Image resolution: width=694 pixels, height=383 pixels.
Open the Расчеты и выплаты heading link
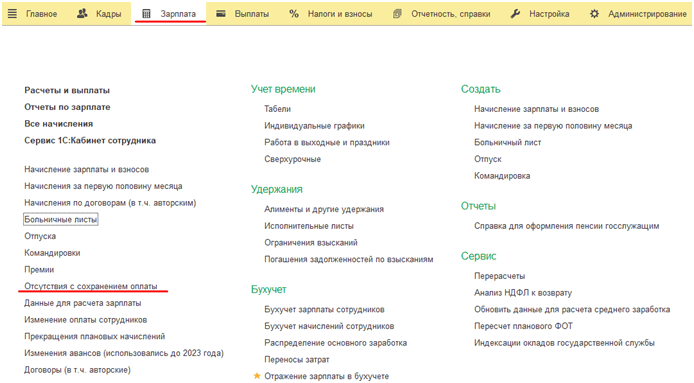[67, 90]
